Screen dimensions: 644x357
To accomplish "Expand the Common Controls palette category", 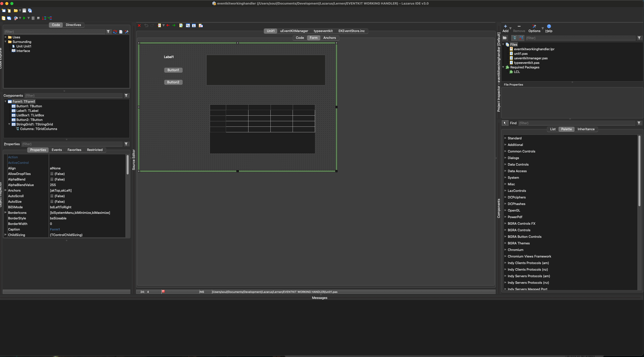I will coord(505,151).
